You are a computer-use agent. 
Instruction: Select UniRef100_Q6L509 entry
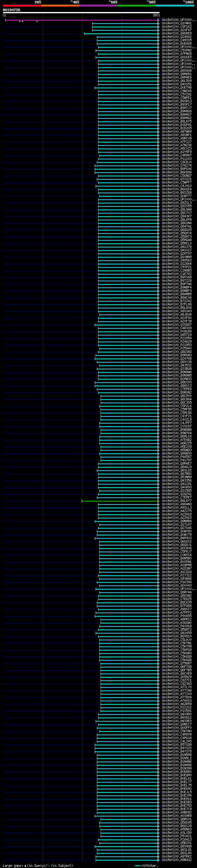(177, 81)
